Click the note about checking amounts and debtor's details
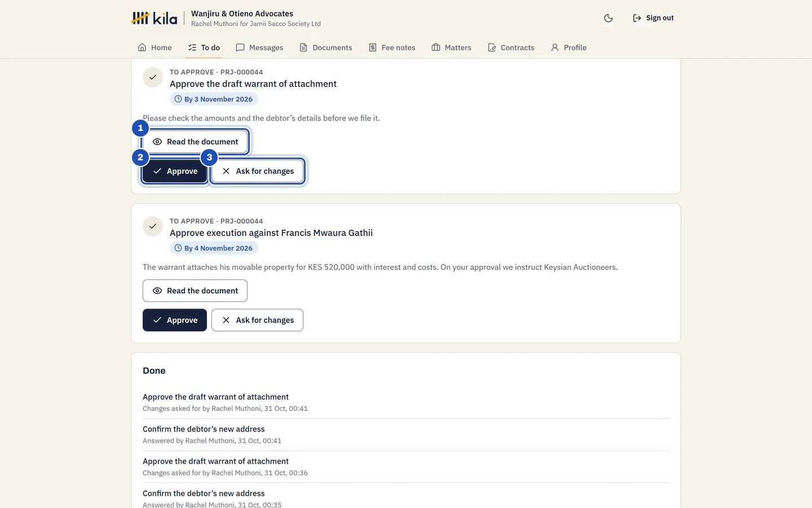 pos(261,118)
